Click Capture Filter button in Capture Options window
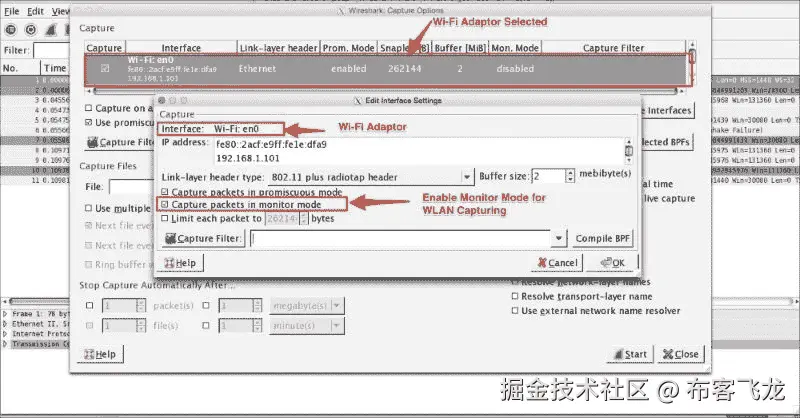This screenshot has width=800, height=418. coord(119,142)
